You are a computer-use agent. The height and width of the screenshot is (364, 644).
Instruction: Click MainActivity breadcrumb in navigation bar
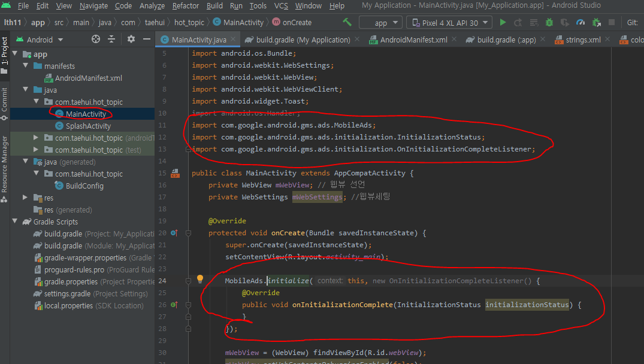coord(238,23)
